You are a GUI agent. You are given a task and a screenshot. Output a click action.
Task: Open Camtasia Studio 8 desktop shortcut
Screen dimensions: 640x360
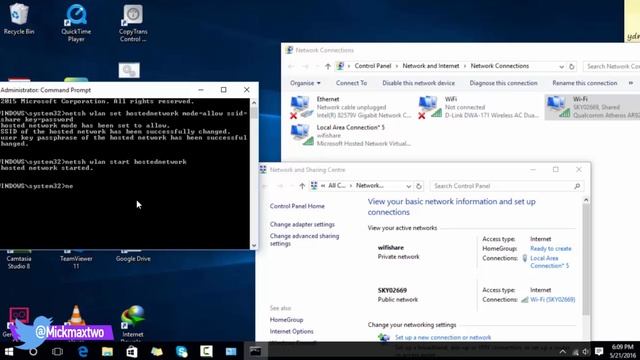click(x=19, y=260)
